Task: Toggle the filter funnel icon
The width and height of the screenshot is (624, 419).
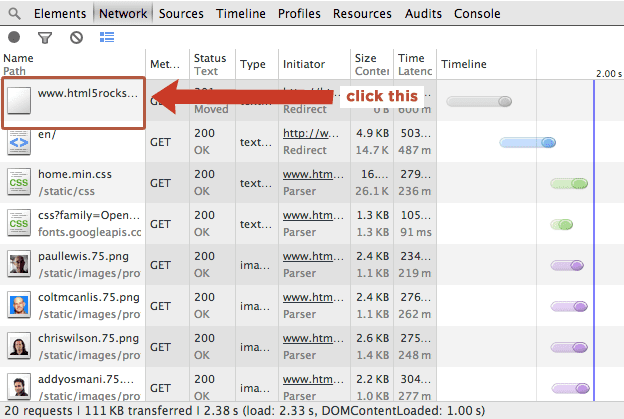Action: tap(45, 37)
